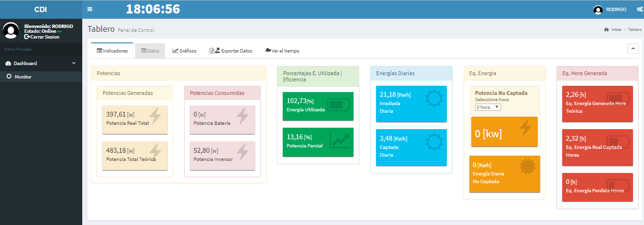644x225 pixels.
Task: Click the Potencia Total Teórica lightning icon
Action: [155, 152]
